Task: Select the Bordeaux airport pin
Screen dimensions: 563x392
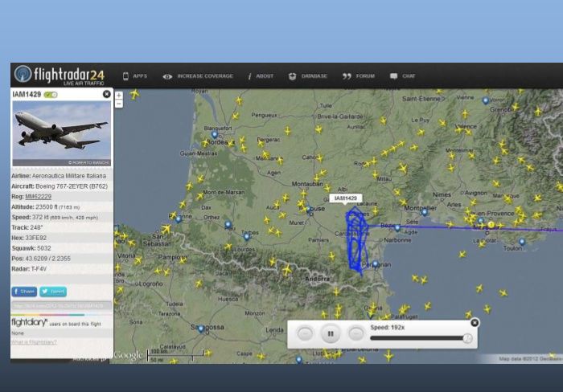Action: 215,135
